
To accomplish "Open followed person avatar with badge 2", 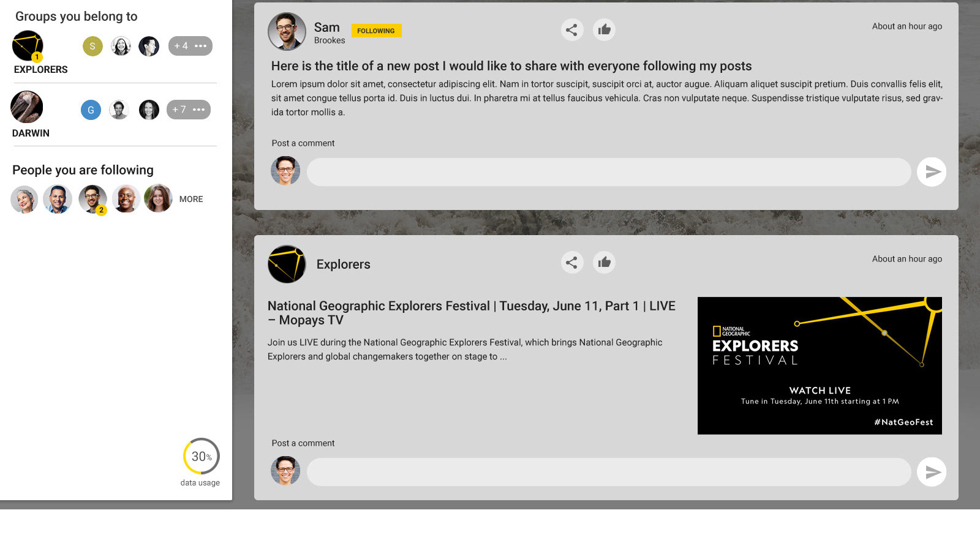I will pos(92,199).
